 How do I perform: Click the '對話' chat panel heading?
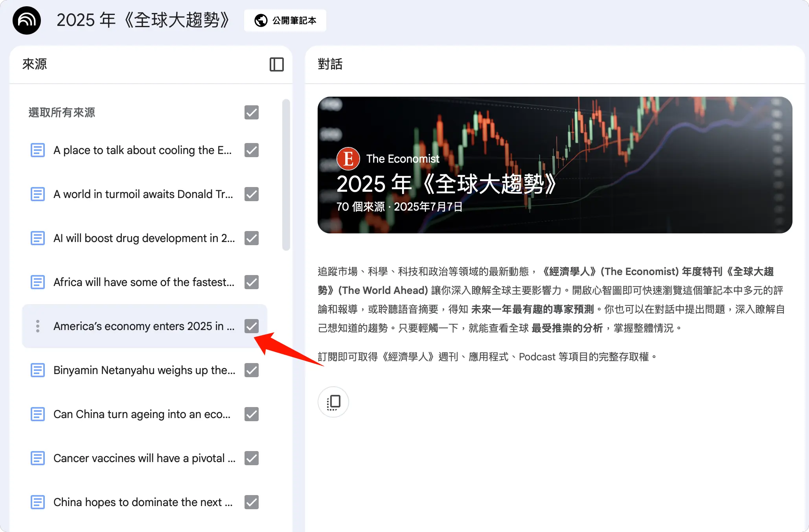(x=330, y=64)
